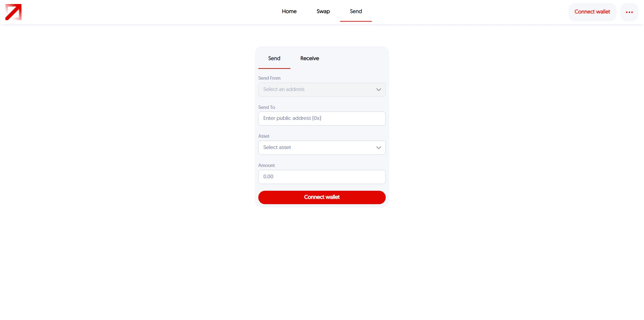The image size is (644, 320).
Task: Go to the Home page
Action: (x=289, y=11)
